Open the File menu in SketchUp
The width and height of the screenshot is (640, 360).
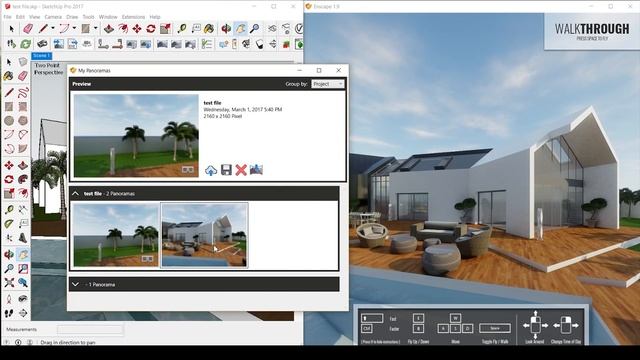(7, 17)
